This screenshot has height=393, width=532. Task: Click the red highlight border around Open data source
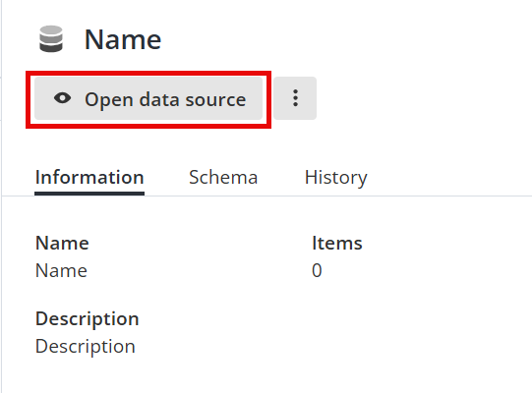tap(148, 73)
